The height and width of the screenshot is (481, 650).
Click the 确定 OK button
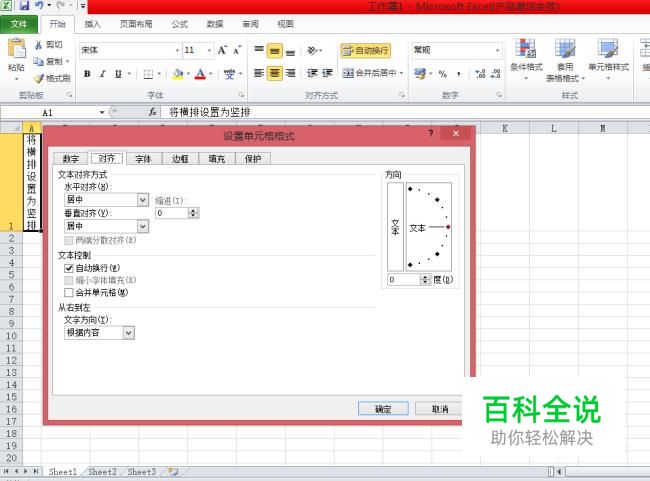(383, 409)
